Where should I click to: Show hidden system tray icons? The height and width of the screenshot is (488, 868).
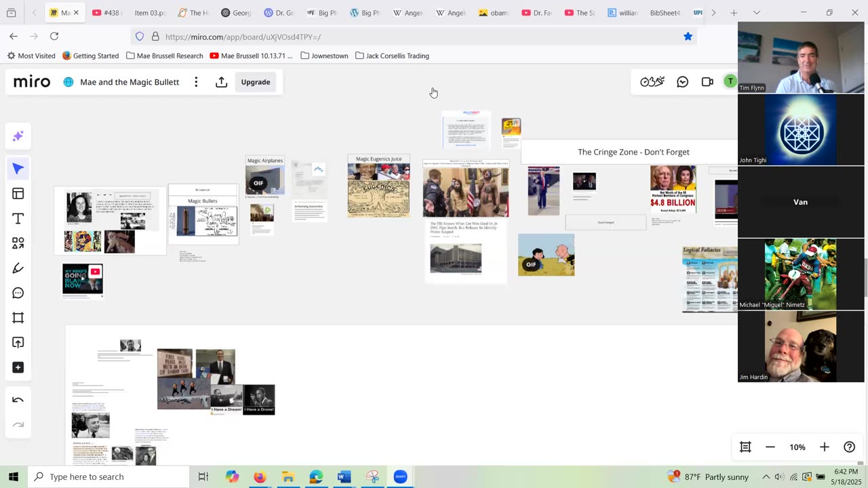pyautogui.click(x=766, y=476)
